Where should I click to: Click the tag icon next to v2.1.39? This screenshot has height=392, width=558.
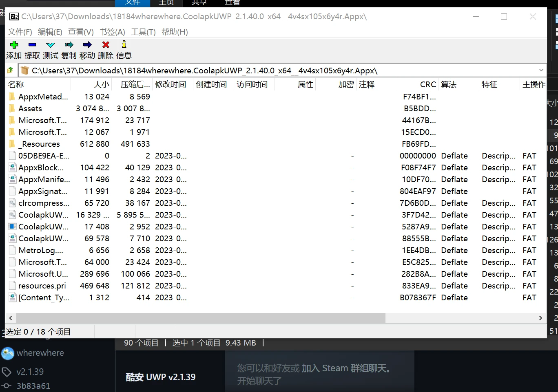pyautogui.click(x=7, y=372)
